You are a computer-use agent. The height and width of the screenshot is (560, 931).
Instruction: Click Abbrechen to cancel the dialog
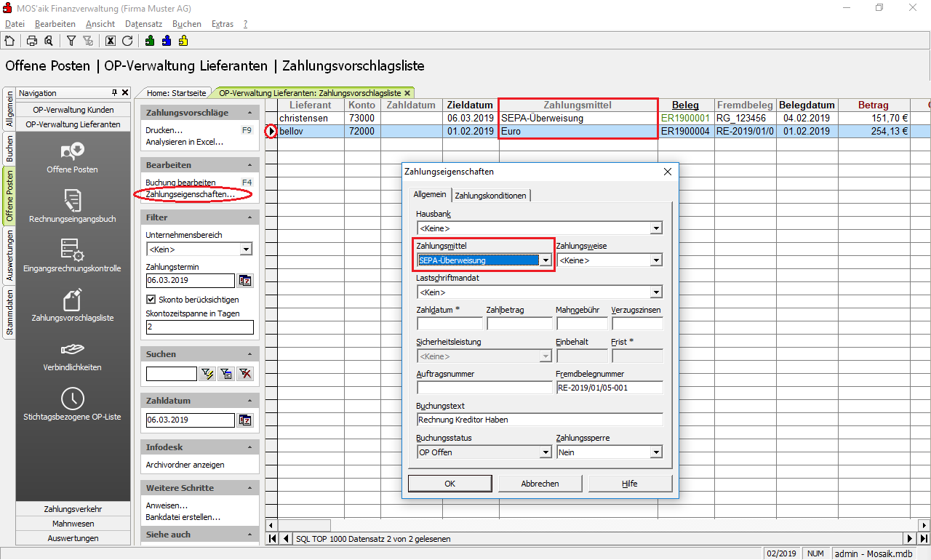pos(540,484)
